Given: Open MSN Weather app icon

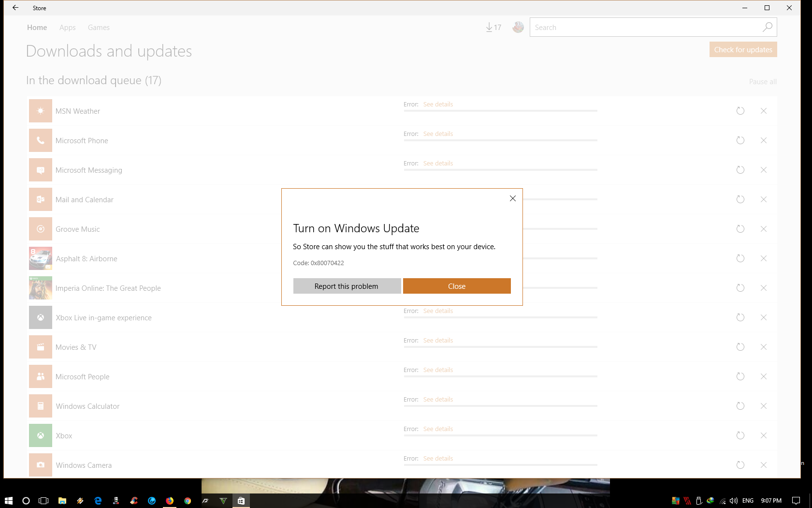Looking at the screenshot, I should tap(41, 111).
